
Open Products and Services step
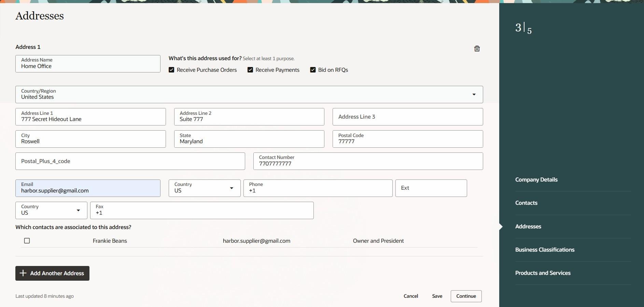click(x=543, y=273)
